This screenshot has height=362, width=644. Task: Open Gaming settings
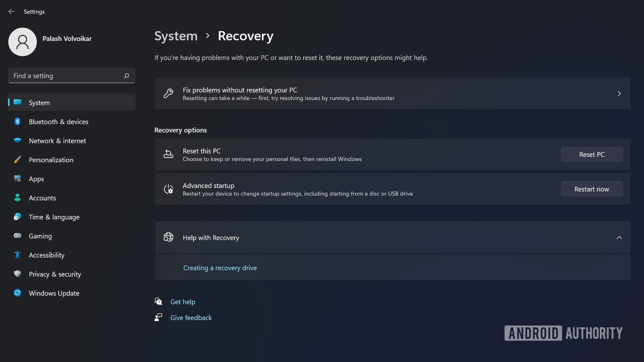tap(71, 236)
